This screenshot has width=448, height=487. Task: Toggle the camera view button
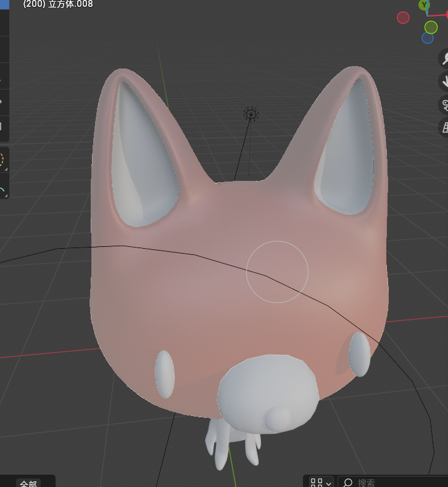(443, 104)
